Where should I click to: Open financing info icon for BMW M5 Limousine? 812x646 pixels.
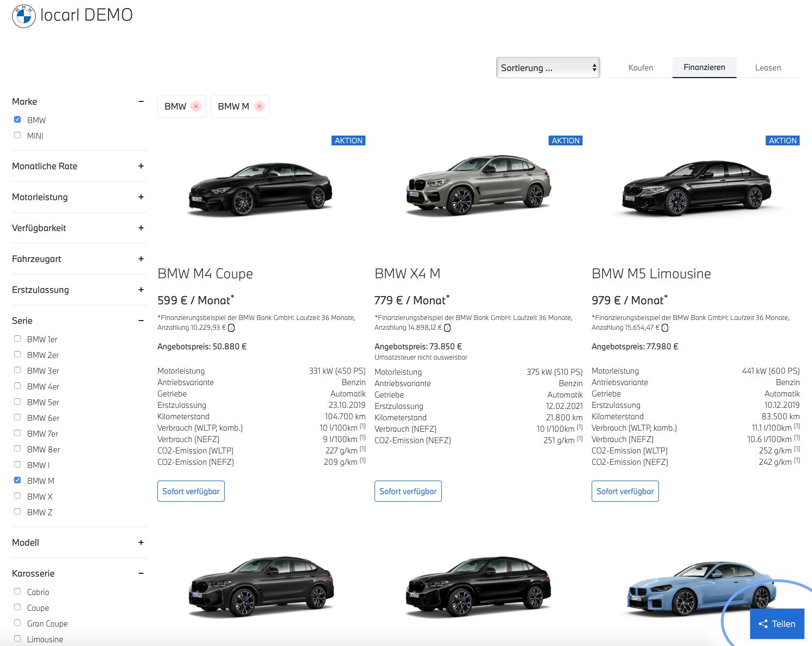[x=665, y=328]
